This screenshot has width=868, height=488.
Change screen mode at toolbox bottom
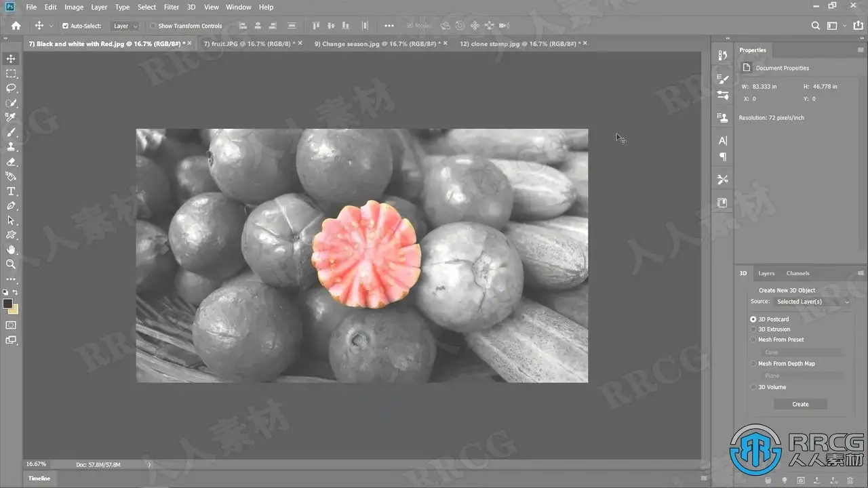[x=11, y=340]
